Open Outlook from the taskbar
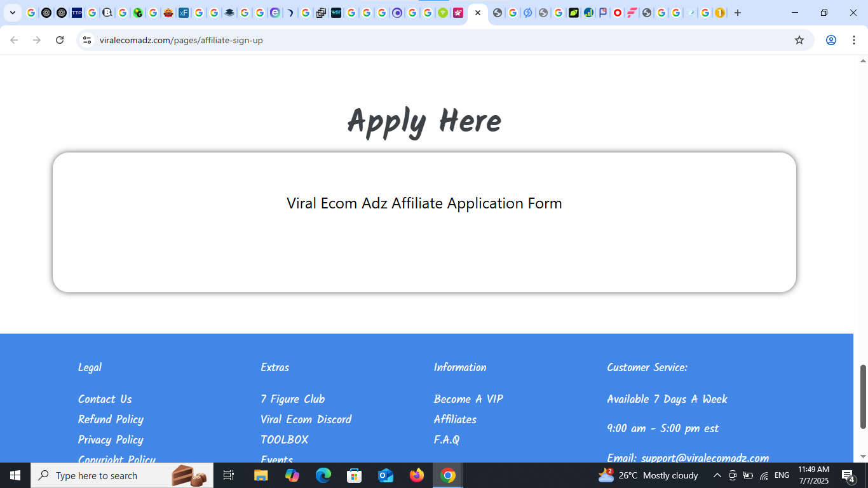868x488 pixels. [386, 475]
